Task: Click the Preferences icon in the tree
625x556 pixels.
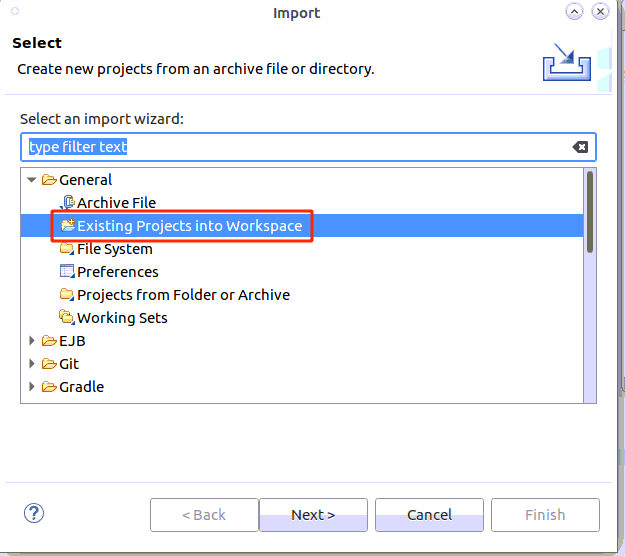Action: click(67, 272)
